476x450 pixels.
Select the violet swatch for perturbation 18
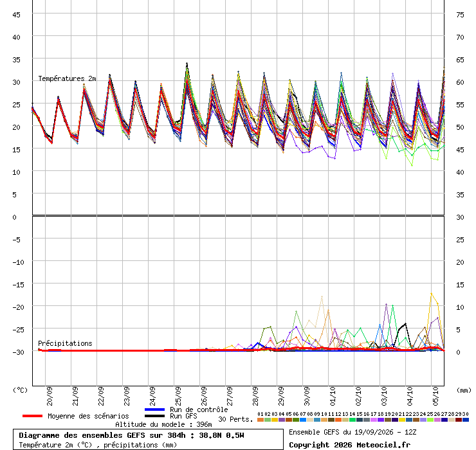click(x=381, y=420)
